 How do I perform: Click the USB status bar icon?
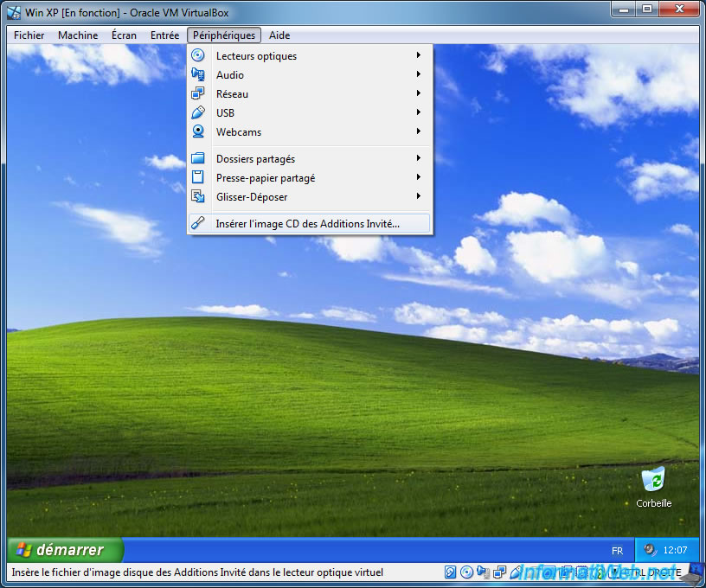coord(515,572)
